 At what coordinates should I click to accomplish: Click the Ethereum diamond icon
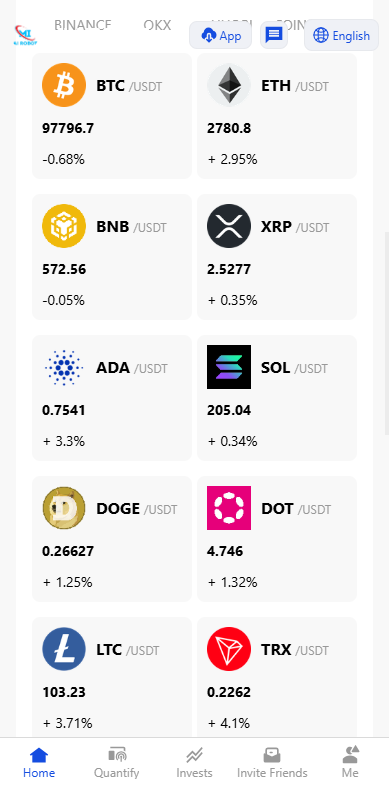coord(229,85)
